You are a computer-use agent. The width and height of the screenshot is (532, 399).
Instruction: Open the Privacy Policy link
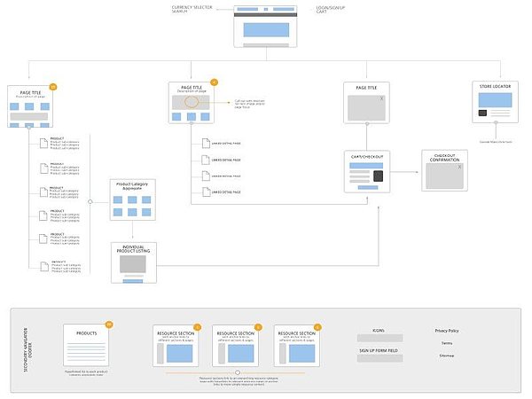coord(447,331)
